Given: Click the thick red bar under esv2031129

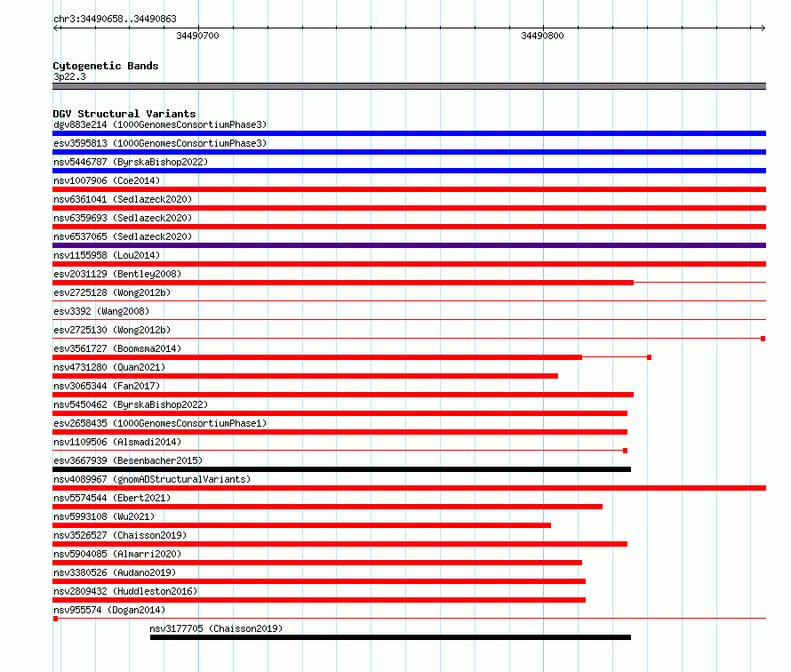Looking at the screenshot, I should coord(343,283).
